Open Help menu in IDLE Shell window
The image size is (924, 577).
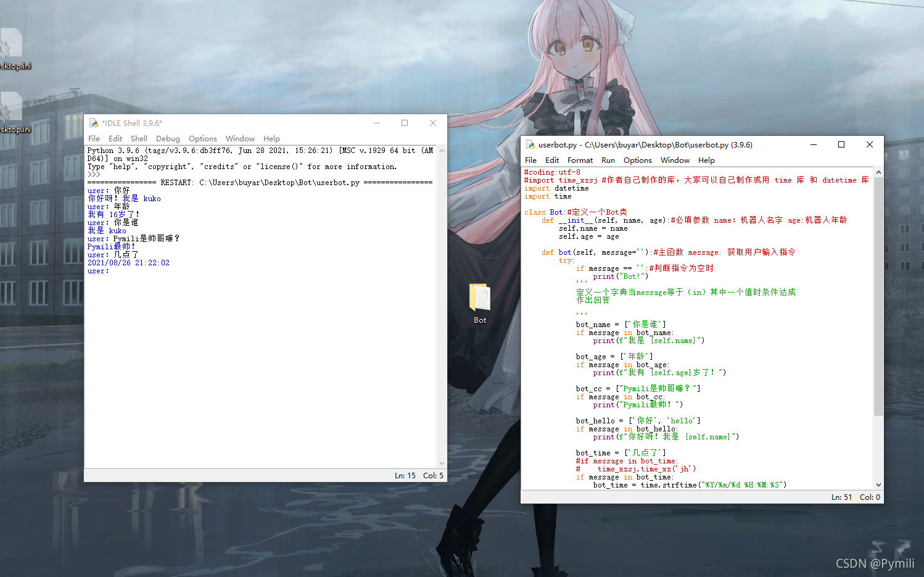tap(271, 139)
